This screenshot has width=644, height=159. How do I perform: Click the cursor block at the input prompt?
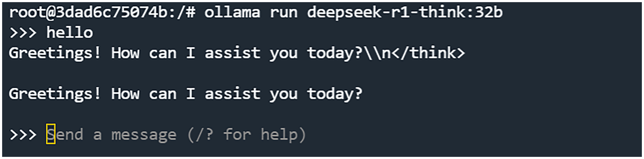click(x=51, y=134)
